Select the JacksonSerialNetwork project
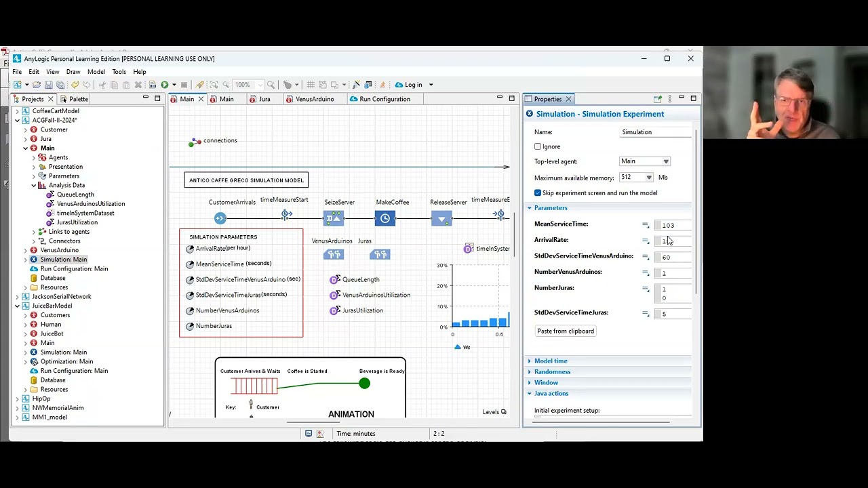Image resolution: width=868 pixels, height=488 pixels. 61,297
